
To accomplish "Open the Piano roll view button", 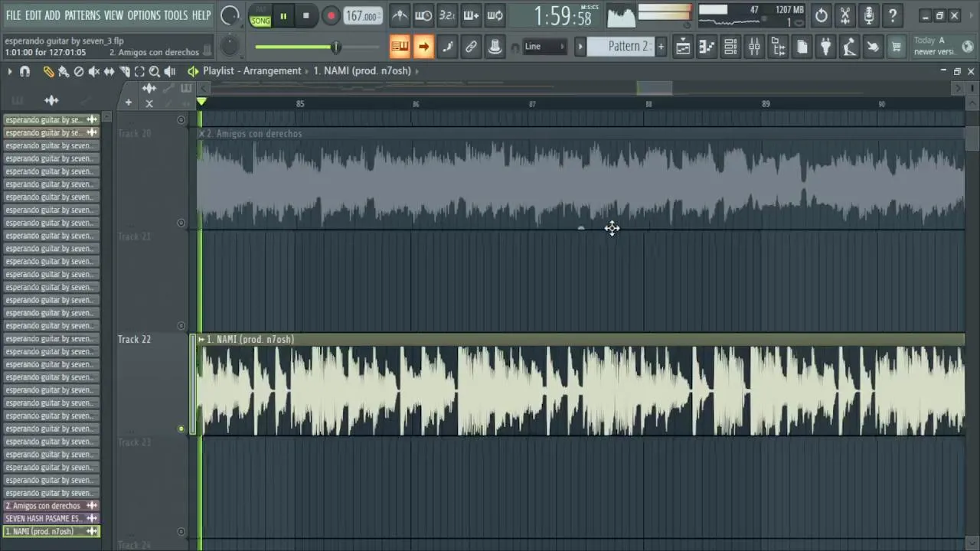I will pyautogui.click(x=707, y=47).
